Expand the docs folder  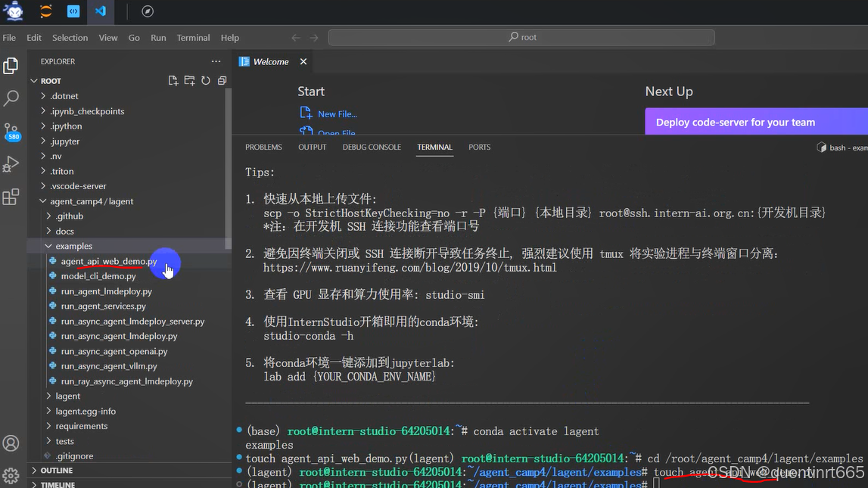pyautogui.click(x=48, y=231)
